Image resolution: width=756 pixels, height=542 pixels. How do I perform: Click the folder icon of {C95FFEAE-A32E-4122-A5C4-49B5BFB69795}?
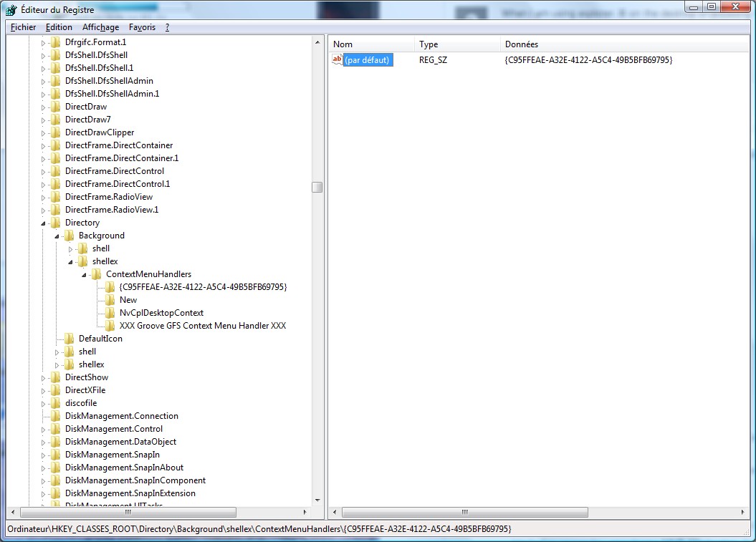[x=110, y=287]
